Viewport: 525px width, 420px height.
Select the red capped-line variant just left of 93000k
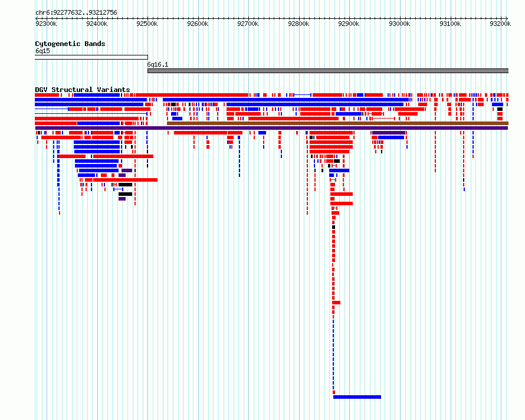[x=382, y=119]
